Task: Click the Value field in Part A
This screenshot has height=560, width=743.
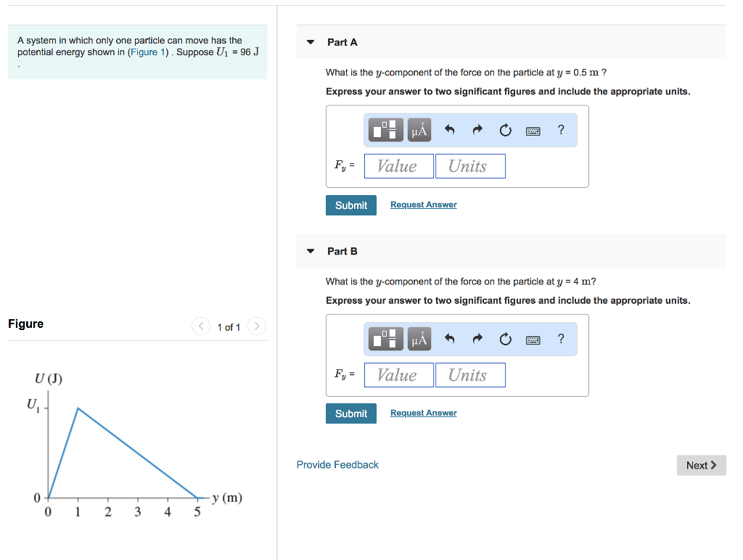Action: (x=398, y=166)
